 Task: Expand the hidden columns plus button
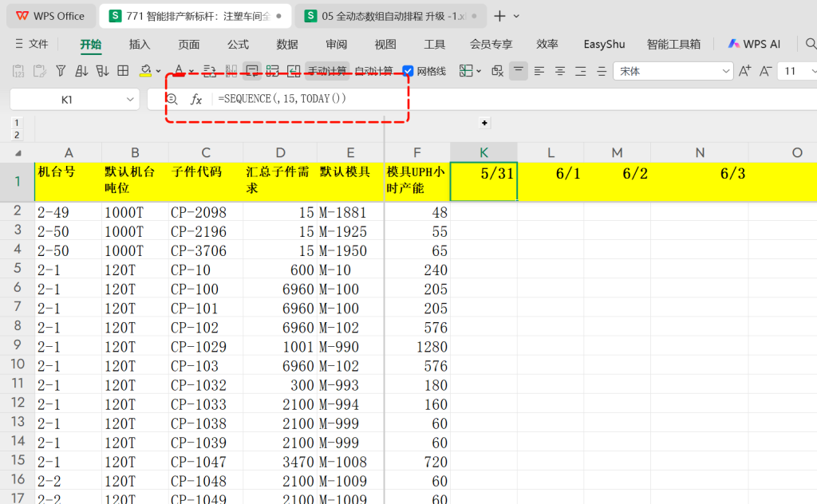coord(484,123)
